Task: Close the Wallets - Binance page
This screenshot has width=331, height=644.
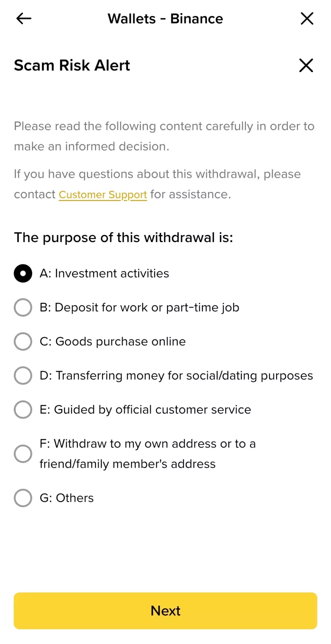Action: (x=307, y=18)
